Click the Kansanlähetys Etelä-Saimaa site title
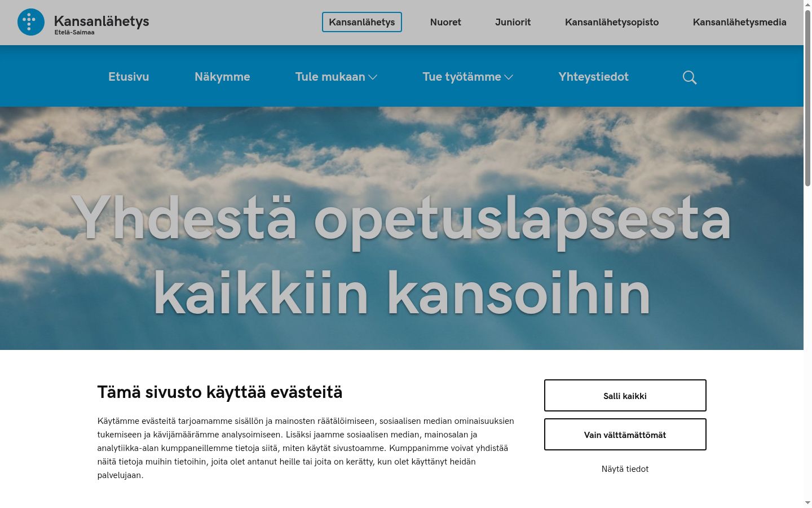 pos(101,24)
